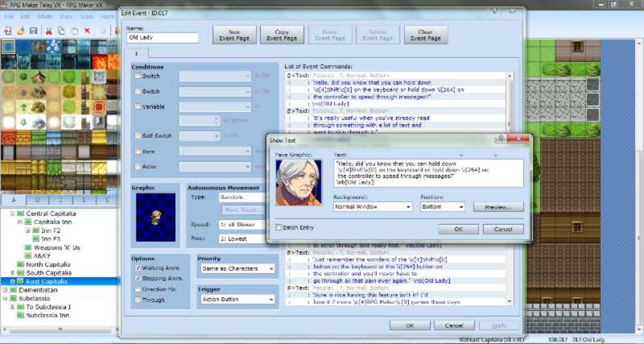Click the red Delete X icon
This screenshot has width=644, height=344.
pyautogui.click(x=87, y=31)
